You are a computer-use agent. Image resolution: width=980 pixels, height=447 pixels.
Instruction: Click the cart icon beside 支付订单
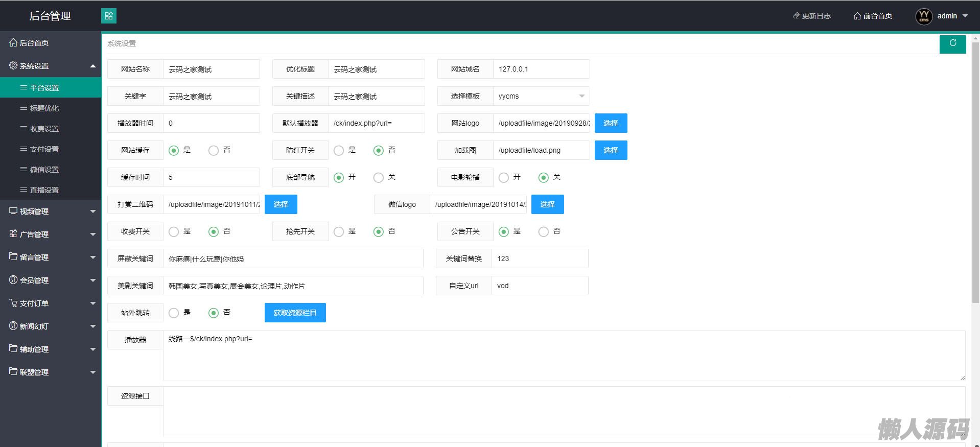pyautogui.click(x=13, y=303)
